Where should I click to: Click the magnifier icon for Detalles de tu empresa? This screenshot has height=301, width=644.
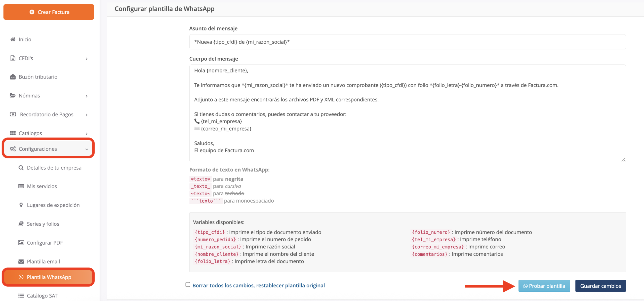click(21, 168)
